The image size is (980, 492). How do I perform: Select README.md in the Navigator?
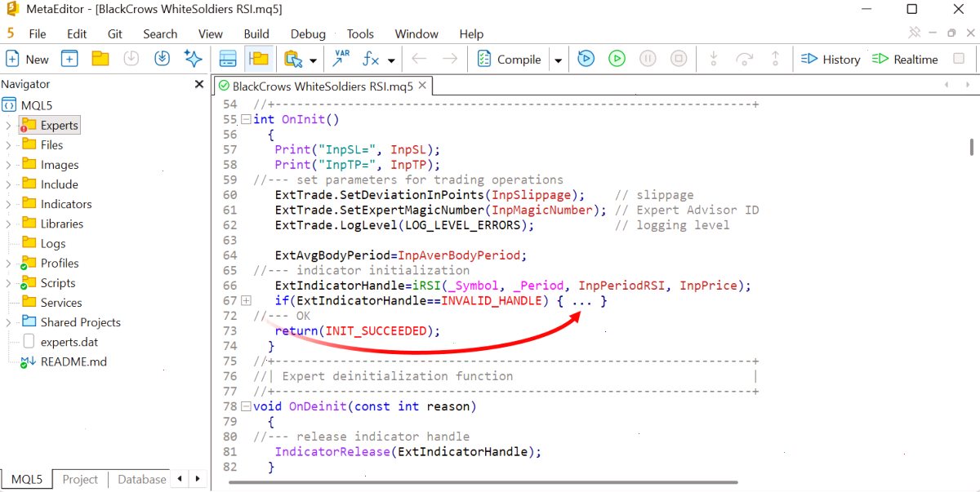[64, 361]
